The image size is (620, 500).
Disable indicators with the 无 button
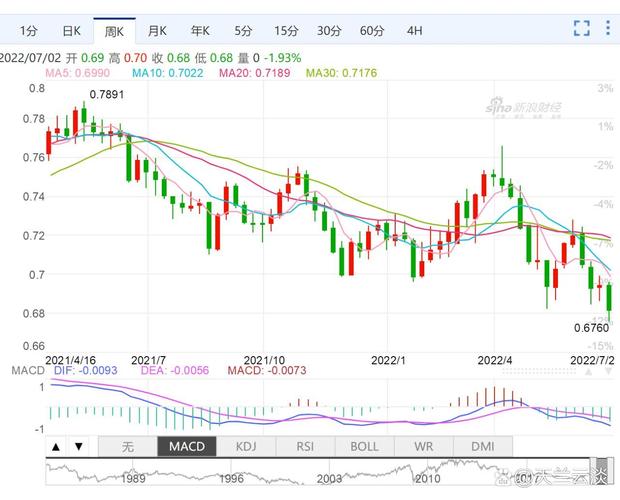tap(127, 446)
